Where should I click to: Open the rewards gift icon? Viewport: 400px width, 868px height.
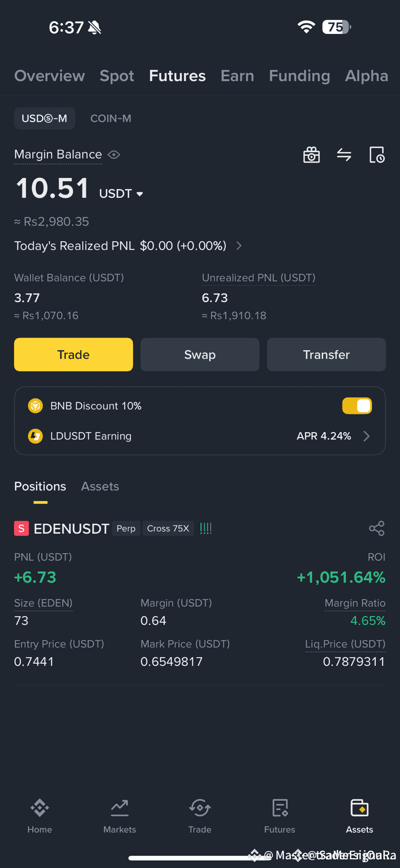point(312,155)
